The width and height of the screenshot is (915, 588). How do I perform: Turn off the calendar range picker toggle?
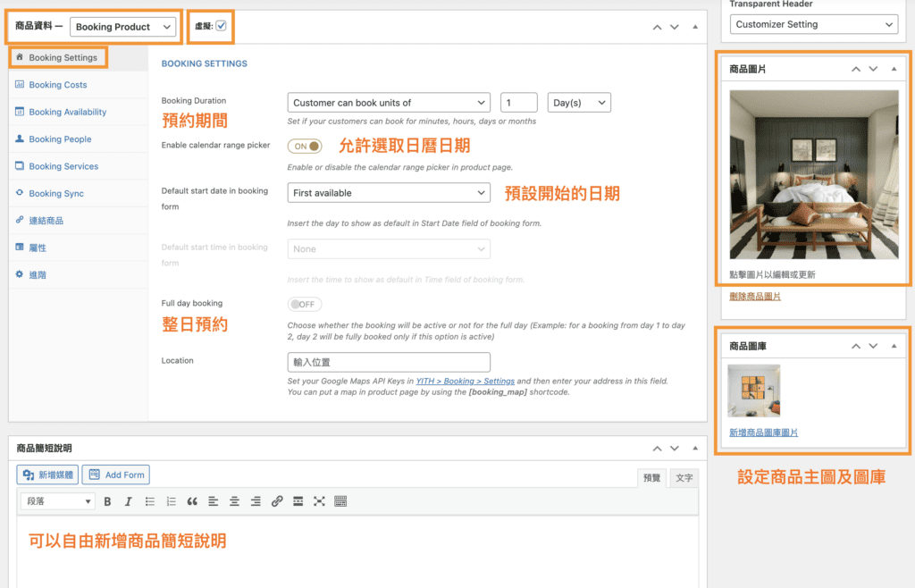(x=305, y=146)
